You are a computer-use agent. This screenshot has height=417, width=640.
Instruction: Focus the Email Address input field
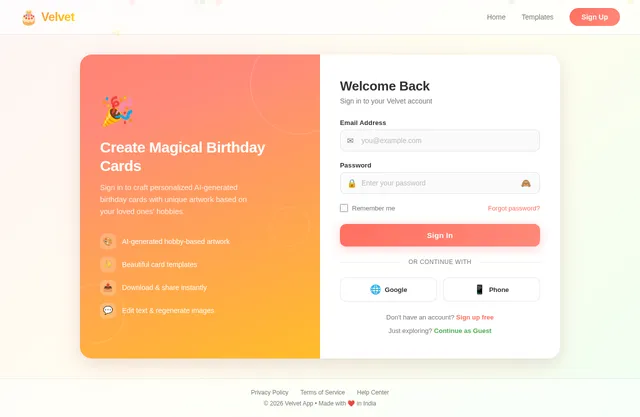(x=447, y=141)
